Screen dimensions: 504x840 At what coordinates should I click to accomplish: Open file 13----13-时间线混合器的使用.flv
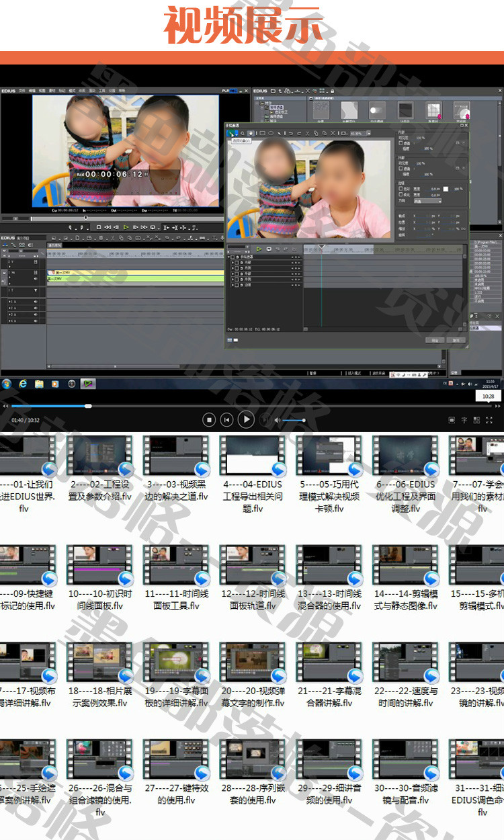(x=329, y=578)
